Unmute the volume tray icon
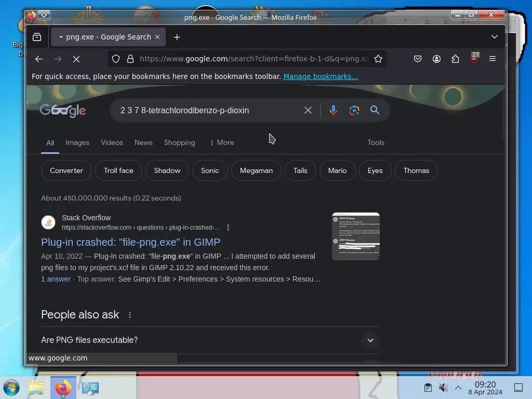Image resolution: width=532 pixels, height=399 pixels. point(443,387)
